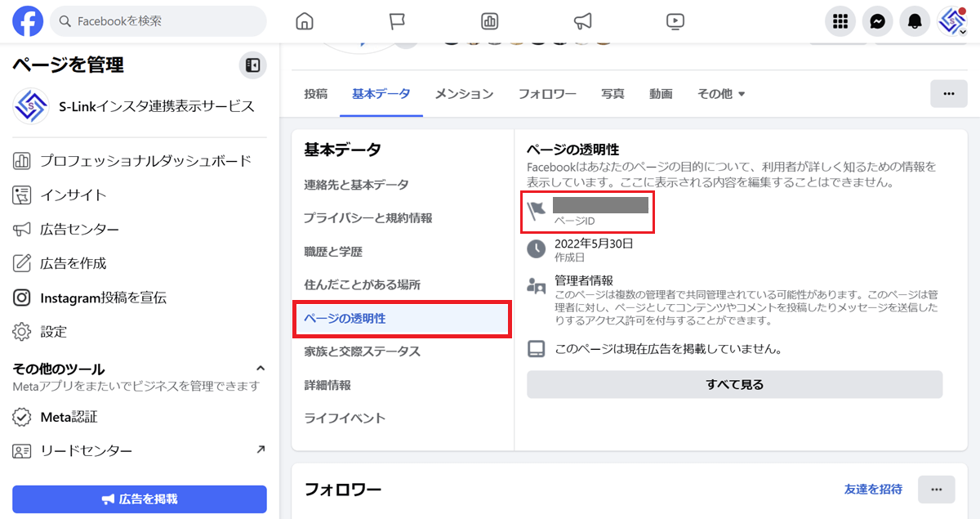Open the notifications bell
980x519 pixels.
click(x=915, y=22)
